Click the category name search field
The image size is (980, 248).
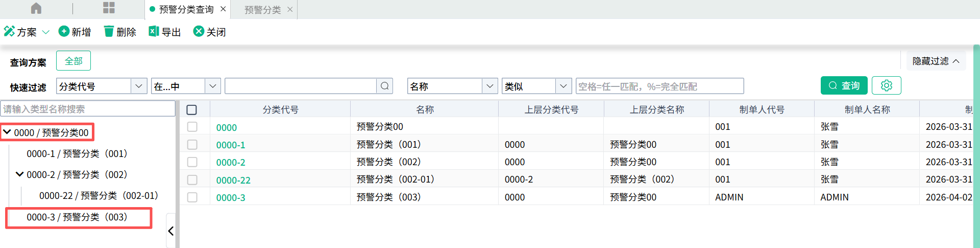[88, 109]
